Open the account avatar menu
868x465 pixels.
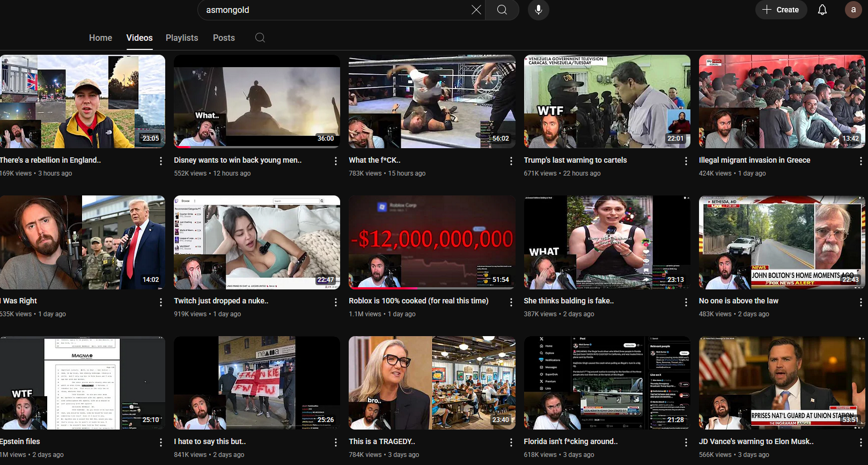[x=853, y=10]
